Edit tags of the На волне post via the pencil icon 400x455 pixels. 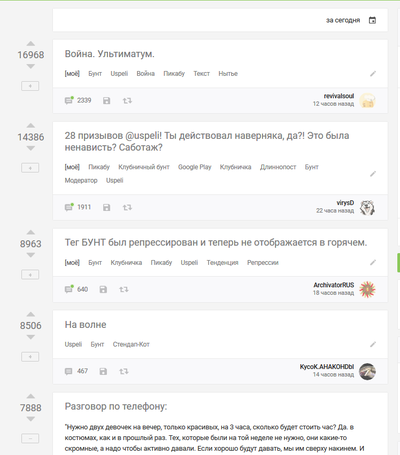[373, 344]
